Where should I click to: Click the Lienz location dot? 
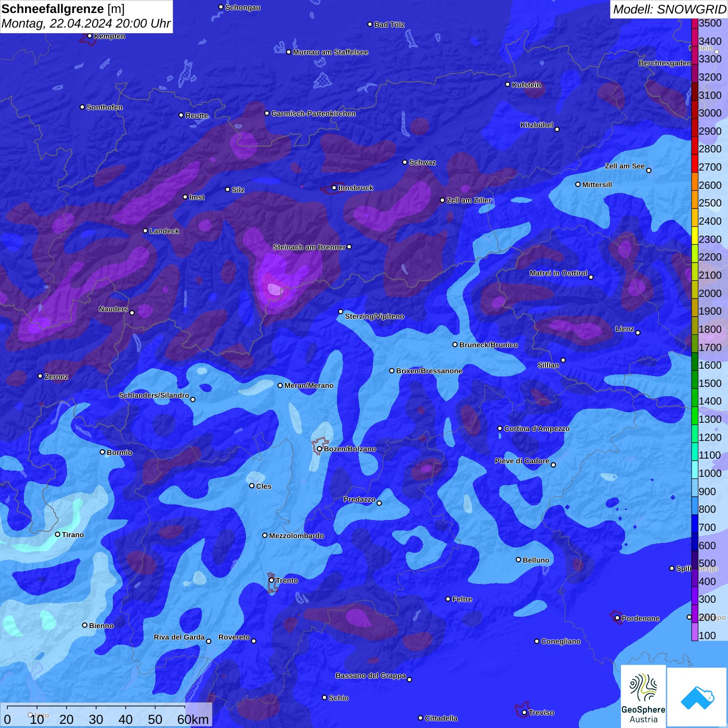pos(638,333)
